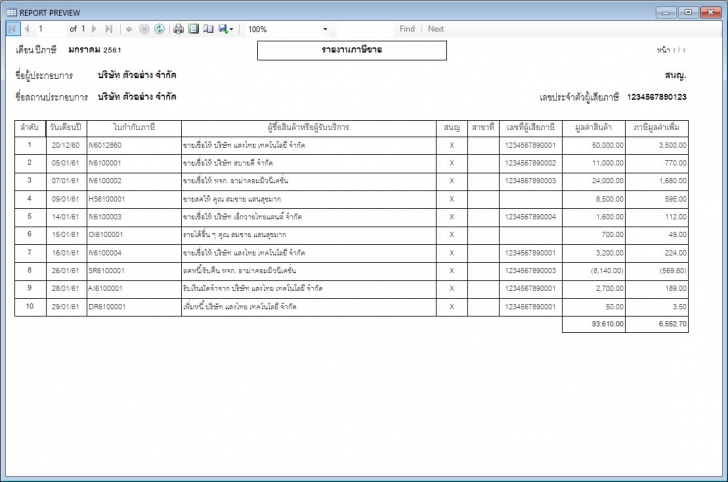Open the 100% zoom level dropdown

click(287, 29)
